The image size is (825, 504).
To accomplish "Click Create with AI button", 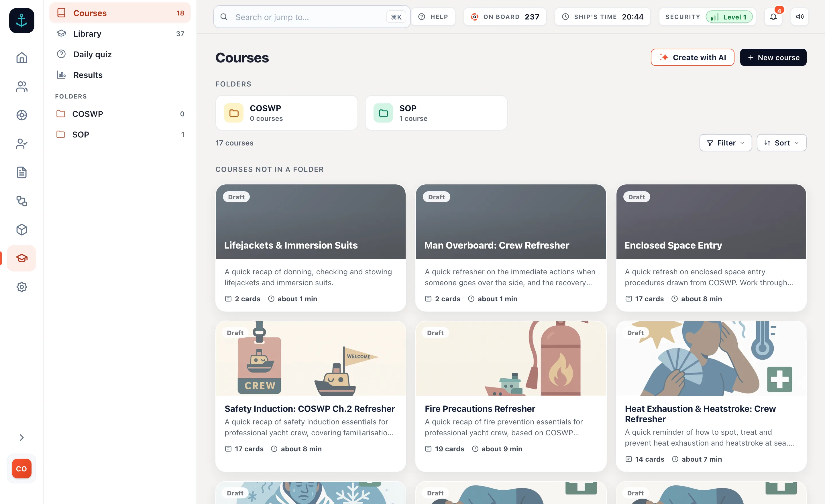I will 692,57.
